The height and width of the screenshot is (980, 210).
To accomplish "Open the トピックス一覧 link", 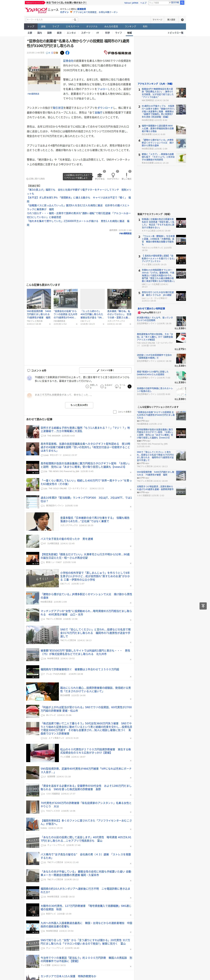I will tap(175, 33).
